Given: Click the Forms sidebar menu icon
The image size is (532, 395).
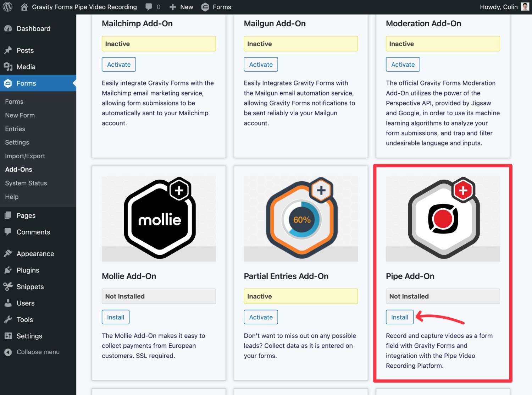Looking at the screenshot, I should click(8, 83).
